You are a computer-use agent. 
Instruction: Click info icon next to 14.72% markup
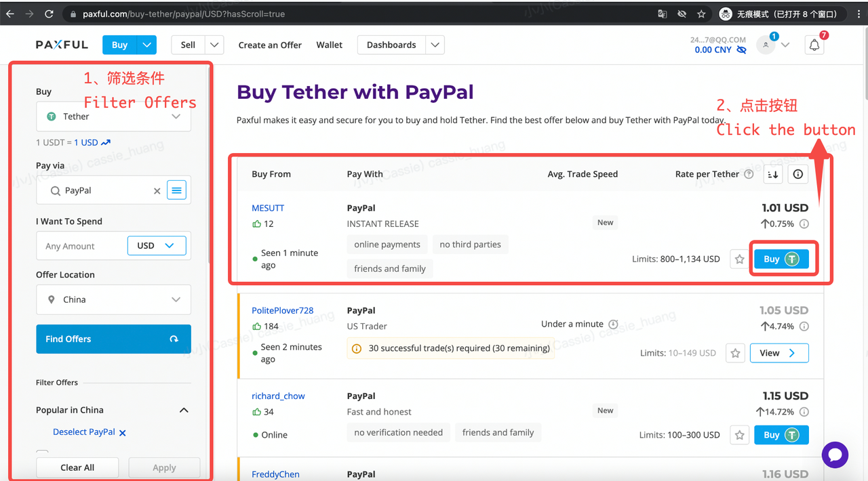pos(804,412)
